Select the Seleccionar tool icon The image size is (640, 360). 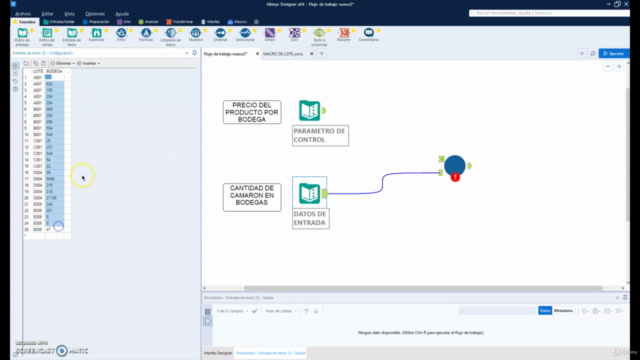pos(245,33)
